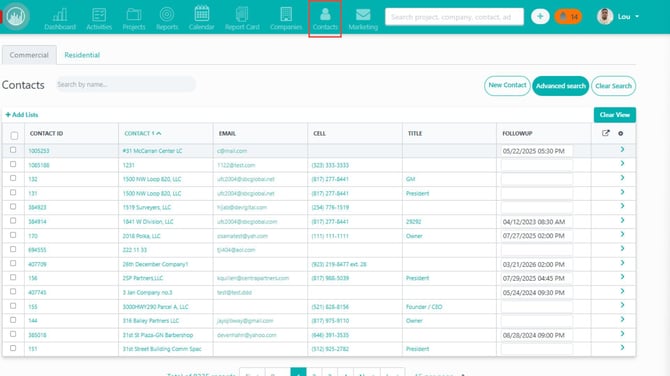Click the table column settings gear icon
The width and height of the screenshot is (670, 376).
coord(620,133)
